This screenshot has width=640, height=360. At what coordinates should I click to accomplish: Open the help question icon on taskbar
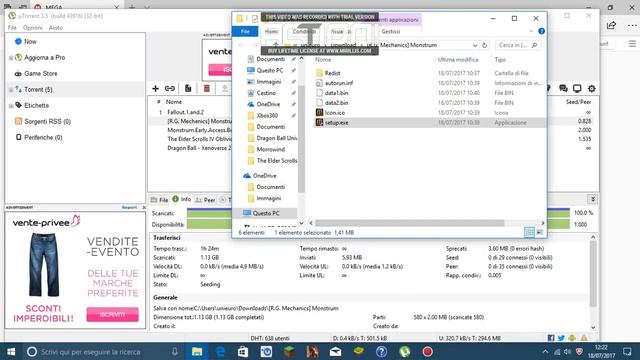[x=382, y=351]
